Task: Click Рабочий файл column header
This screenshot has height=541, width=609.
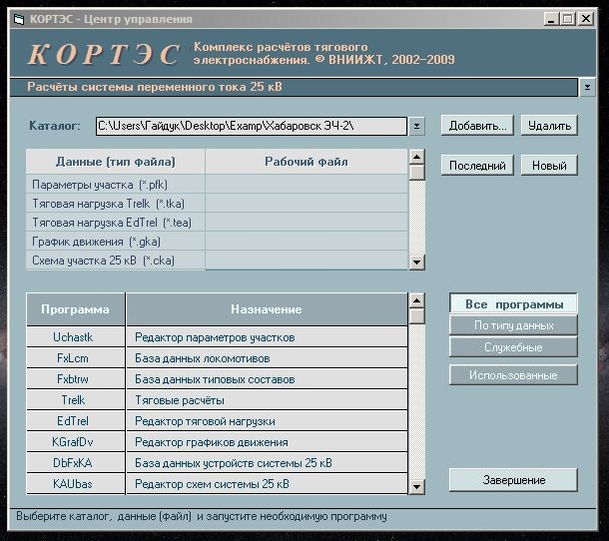Action: pyautogui.click(x=306, y=162)
